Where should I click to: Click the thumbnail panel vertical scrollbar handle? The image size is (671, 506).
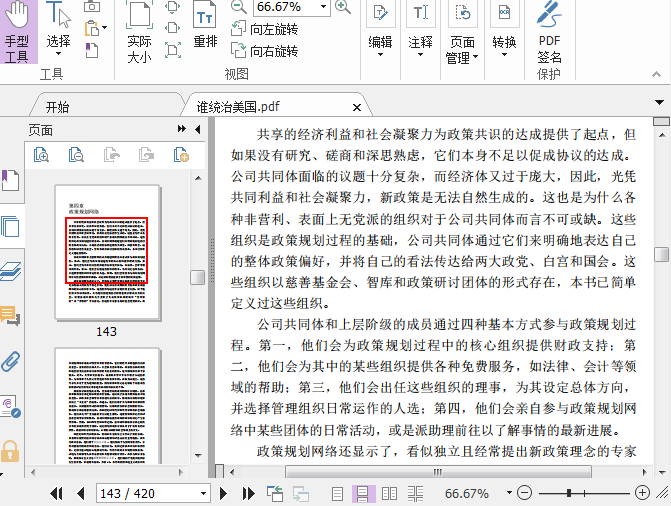click(197, 277)
